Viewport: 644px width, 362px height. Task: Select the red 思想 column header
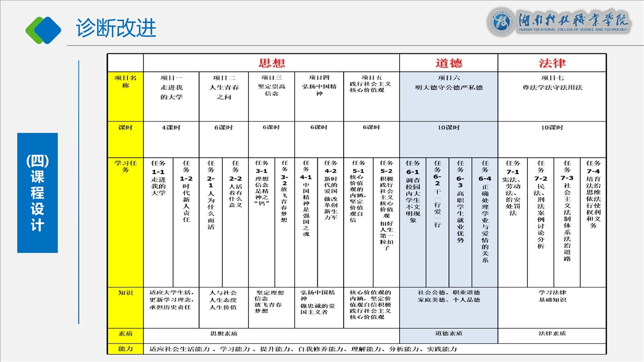272,63
